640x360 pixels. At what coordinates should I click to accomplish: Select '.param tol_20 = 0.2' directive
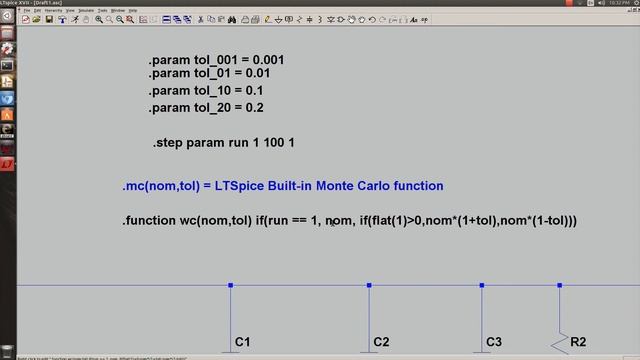pyautogui.click(x=206, y=108)
